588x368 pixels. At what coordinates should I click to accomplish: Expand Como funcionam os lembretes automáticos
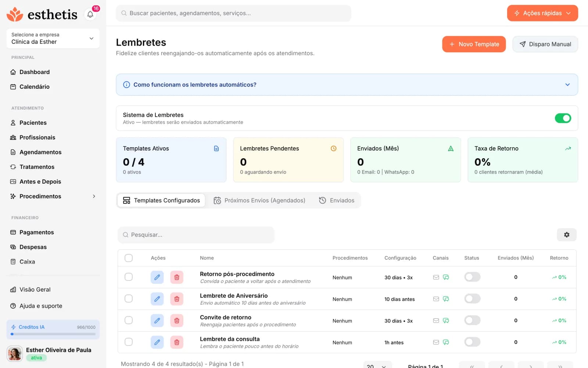347,85
